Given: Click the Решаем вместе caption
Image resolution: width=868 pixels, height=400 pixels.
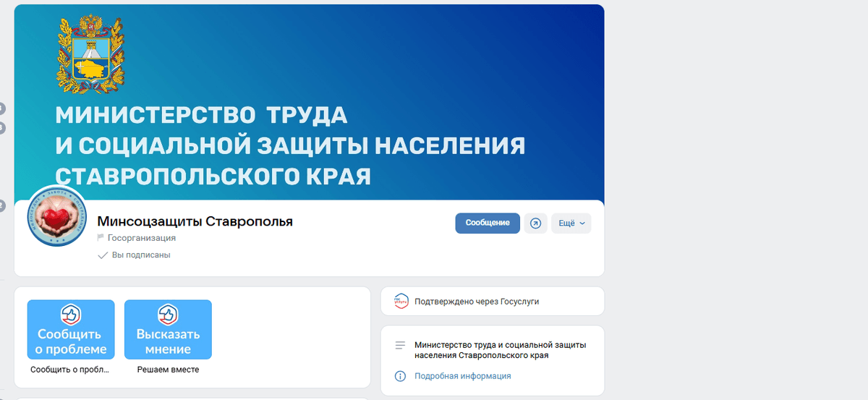Looking at the screenshot, I should click(x=168, y=370).
